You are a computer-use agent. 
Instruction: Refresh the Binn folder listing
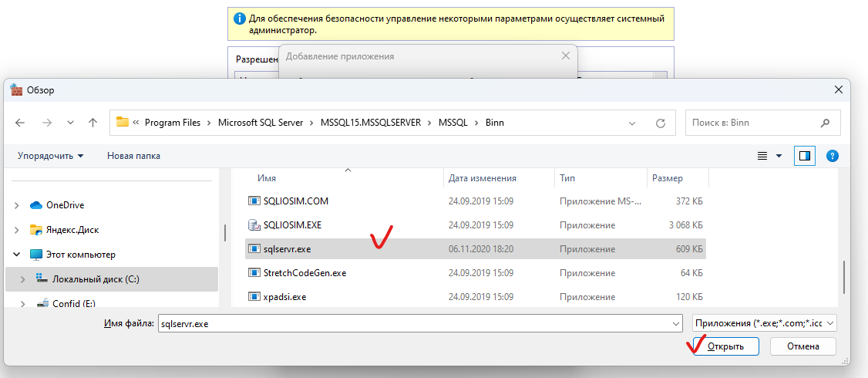659,123
